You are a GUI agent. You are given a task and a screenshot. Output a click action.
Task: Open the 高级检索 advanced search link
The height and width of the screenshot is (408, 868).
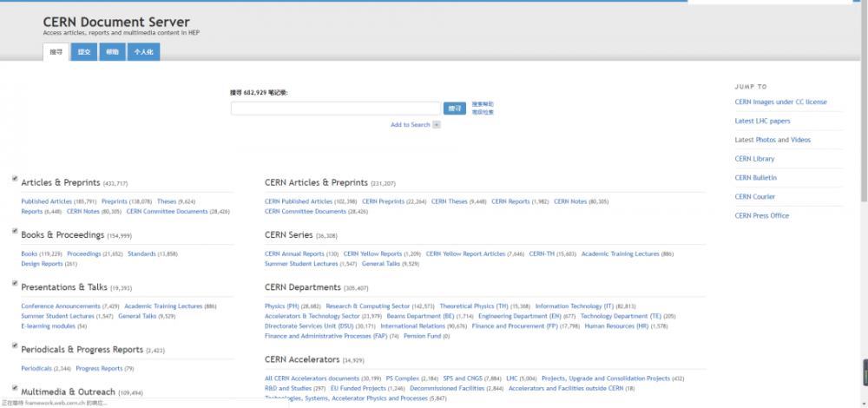pos(483,112)
